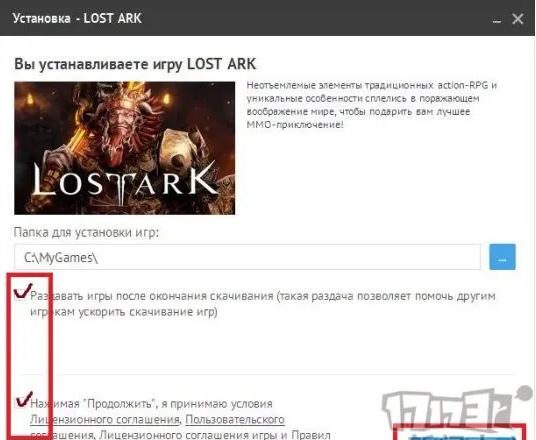Click the game description paragraph text

[372, 105]
